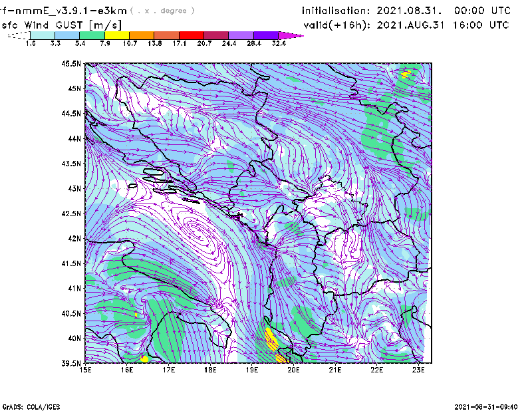Click the 39.5N latitude axis label
The width and height of the screenshot is (532, 411).
tap(71, 363)
